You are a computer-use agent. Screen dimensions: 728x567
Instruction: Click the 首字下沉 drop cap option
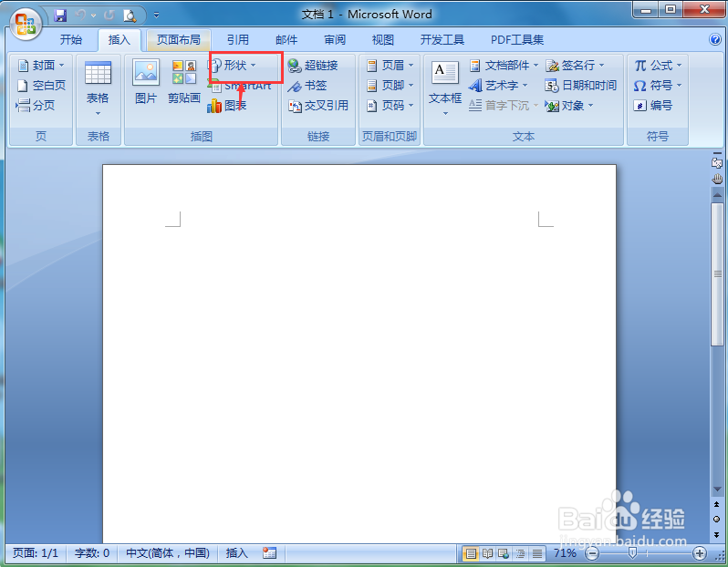pyautogui.click(x=504, y=106)
